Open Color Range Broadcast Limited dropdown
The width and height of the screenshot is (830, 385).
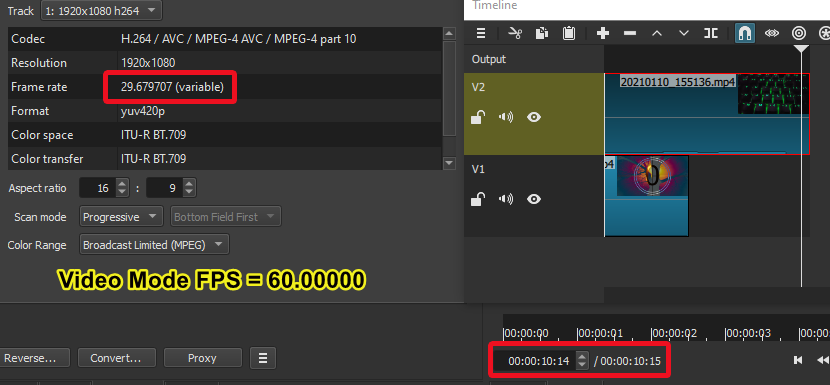(x=154, y=245)
